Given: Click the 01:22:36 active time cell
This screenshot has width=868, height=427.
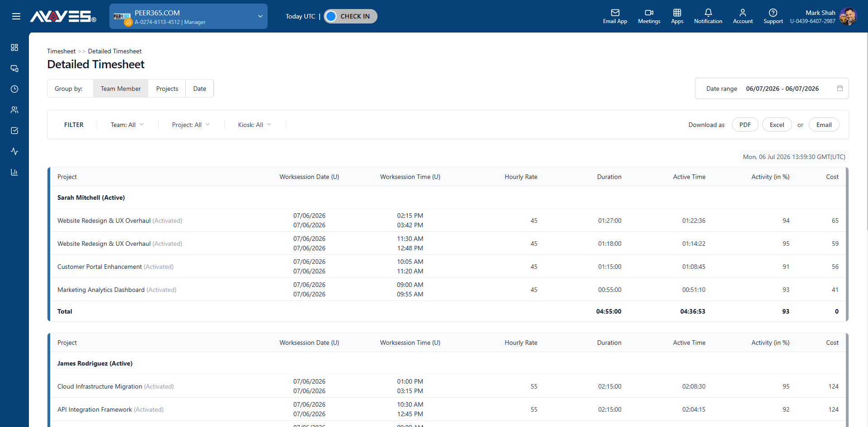Looking at the screenshot, I should tap(693, 221).
